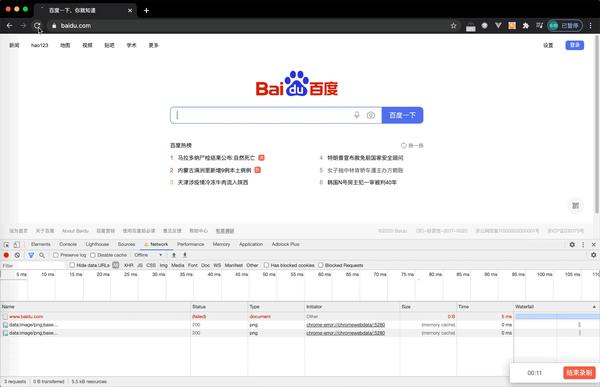Export HAR file with download arrow

[184, 255]
